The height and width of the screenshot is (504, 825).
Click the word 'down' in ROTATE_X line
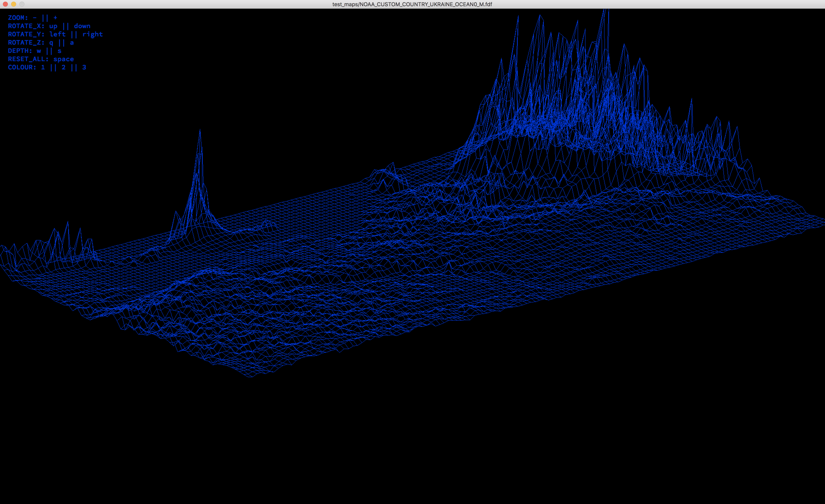click(82, 26)
